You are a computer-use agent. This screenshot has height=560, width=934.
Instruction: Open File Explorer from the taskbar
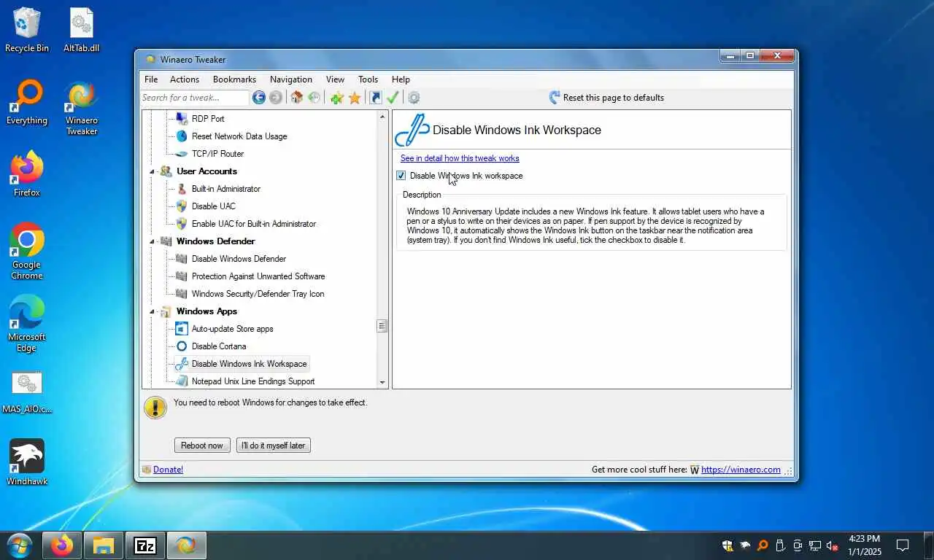104,545
